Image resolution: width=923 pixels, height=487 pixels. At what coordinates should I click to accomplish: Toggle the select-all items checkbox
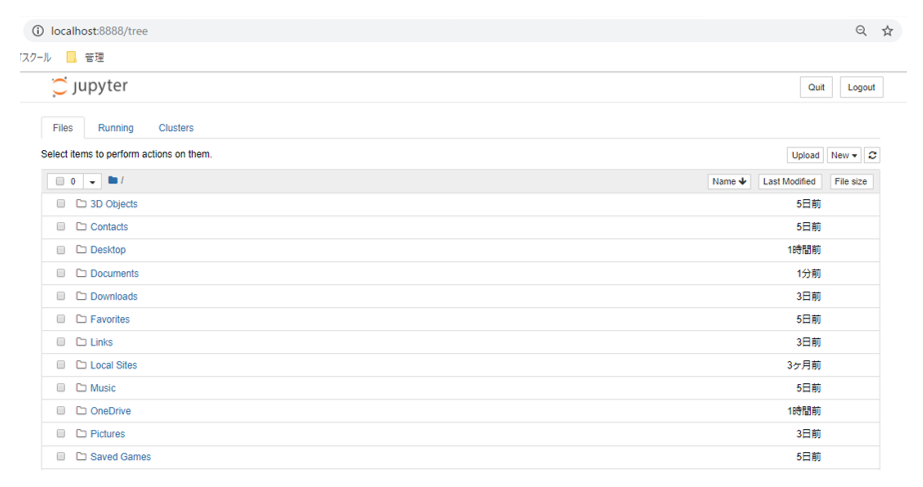(x=61, y=182)
